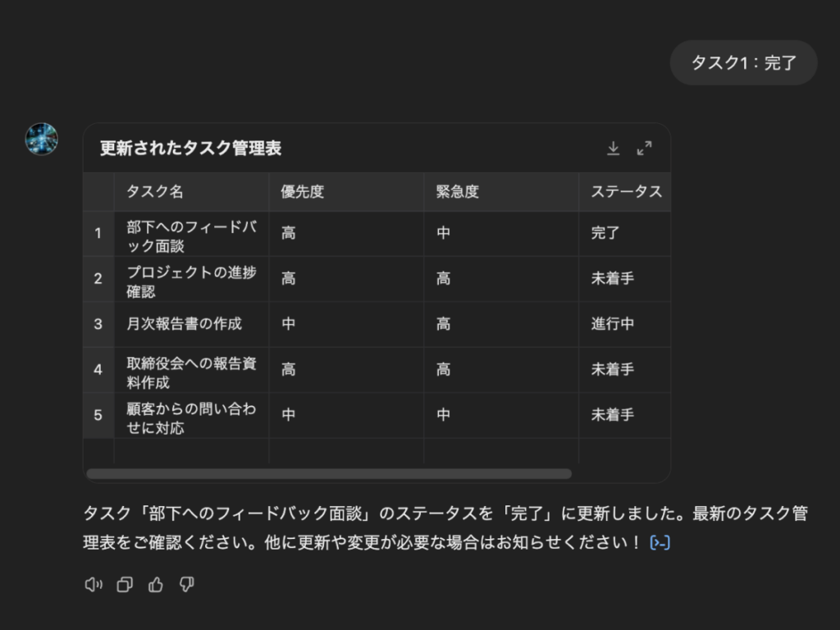This screenshot has width=840, height=630.
Task: Read the response aloud with speaker icon
Action: point(94,585)
